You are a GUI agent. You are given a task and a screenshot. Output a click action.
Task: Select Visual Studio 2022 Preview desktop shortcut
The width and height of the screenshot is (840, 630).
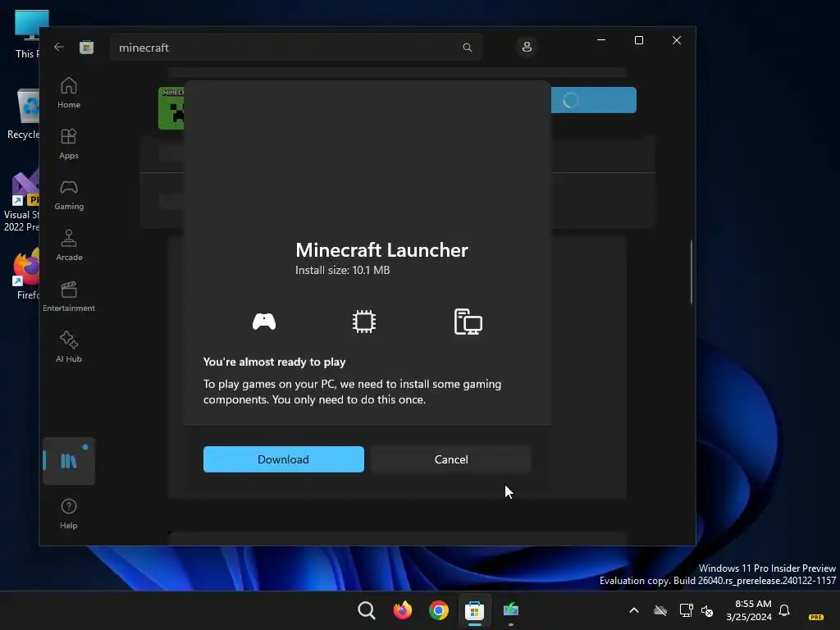pos(22,200)
